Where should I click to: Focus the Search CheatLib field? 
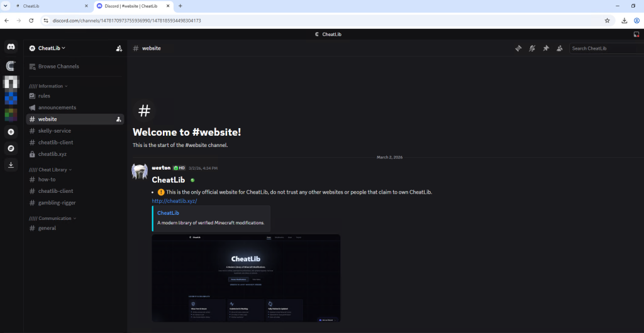(606, 48)
